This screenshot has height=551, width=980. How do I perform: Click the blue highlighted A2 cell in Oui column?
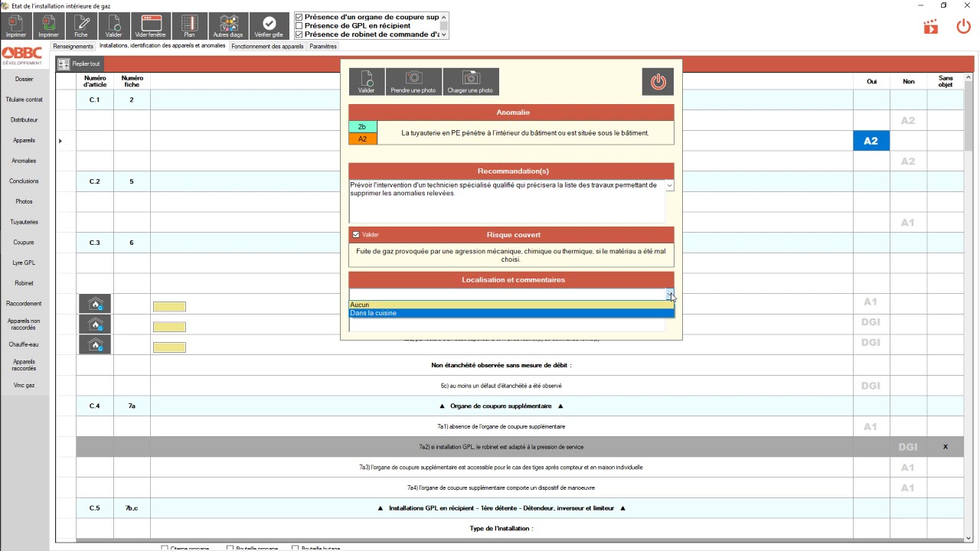pyautogui.click(x=871, y=141)
